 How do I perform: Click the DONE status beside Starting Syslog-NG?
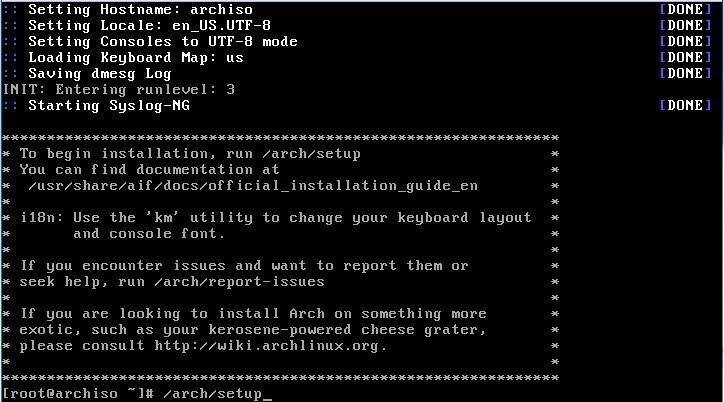[685, 105]
